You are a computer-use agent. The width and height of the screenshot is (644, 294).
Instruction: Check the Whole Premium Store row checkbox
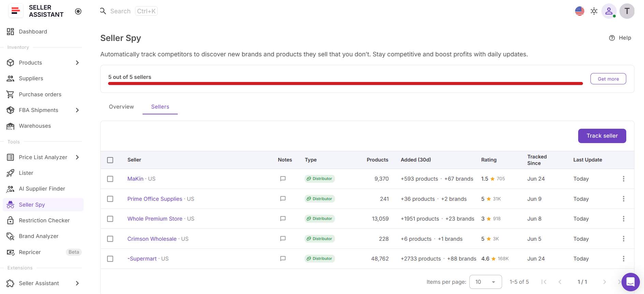[x=110, y=219]
